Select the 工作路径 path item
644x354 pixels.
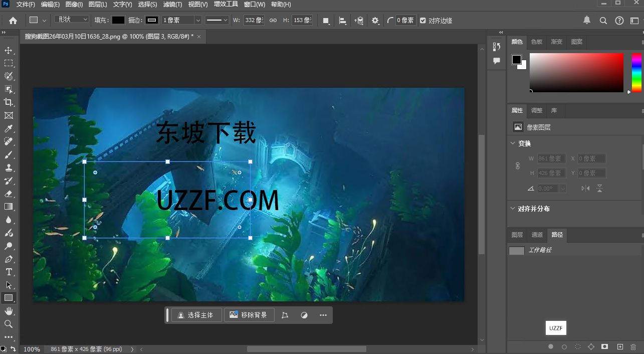tap(539, 250)
